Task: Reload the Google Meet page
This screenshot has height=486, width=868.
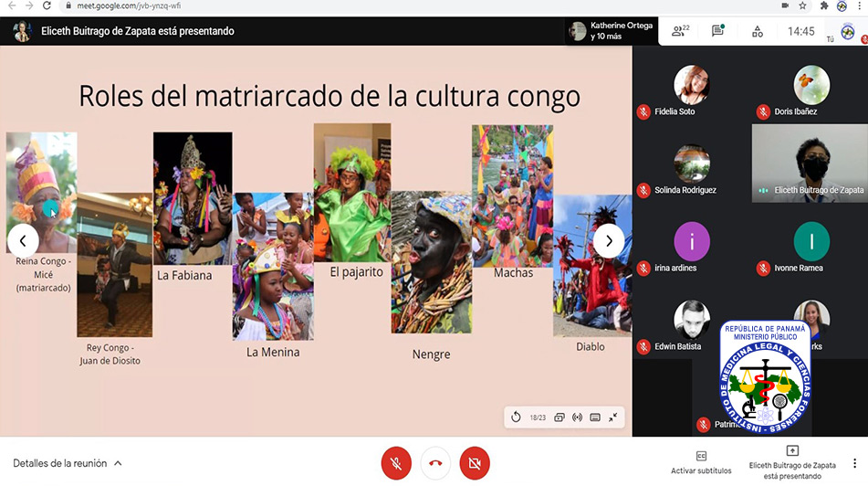Action: click(47, 5)
